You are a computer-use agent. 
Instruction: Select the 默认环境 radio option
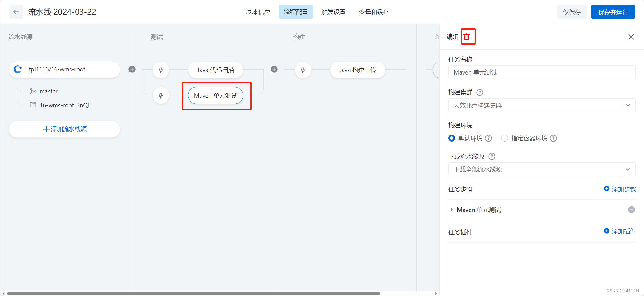click(x=452, y=138)
